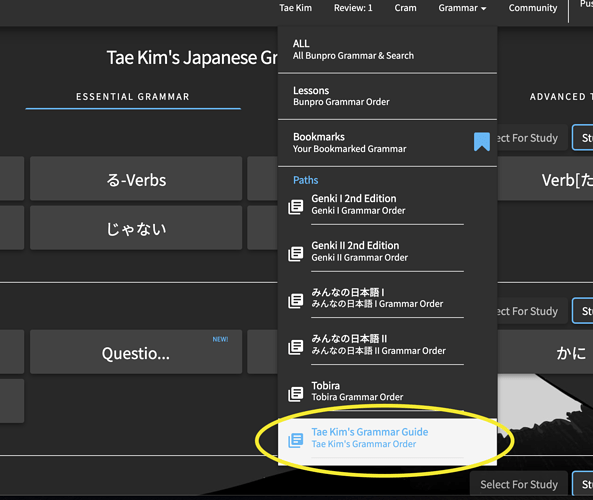Click the Genki II 2nd Edition book icon
Image resolution: width=593 pixels, height=500 pixels.
(296, 253)
